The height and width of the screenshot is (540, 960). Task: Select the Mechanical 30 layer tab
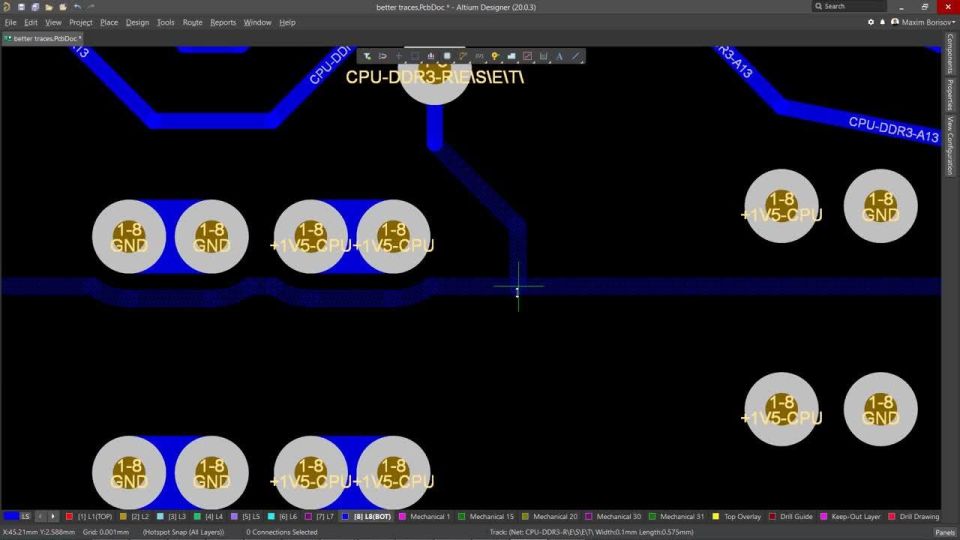[613, 517]
